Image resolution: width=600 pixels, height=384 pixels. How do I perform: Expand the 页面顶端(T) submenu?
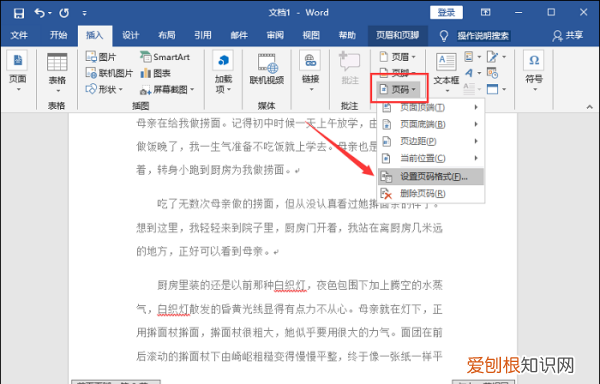tap(431, 107)
